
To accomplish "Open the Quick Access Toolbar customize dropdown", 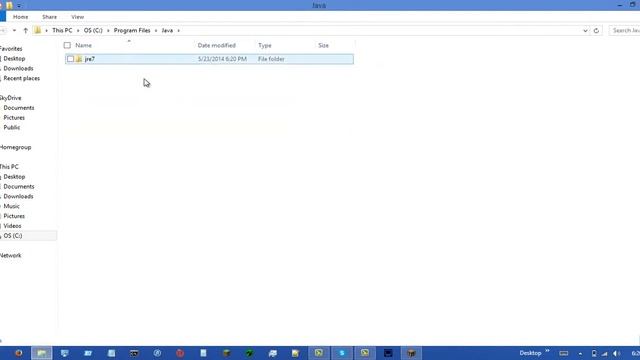I will 19,6.
